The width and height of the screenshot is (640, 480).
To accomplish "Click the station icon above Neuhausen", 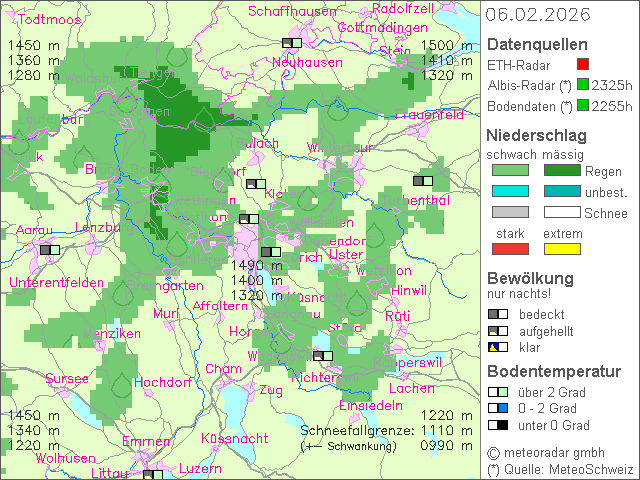I will point(292,43).
